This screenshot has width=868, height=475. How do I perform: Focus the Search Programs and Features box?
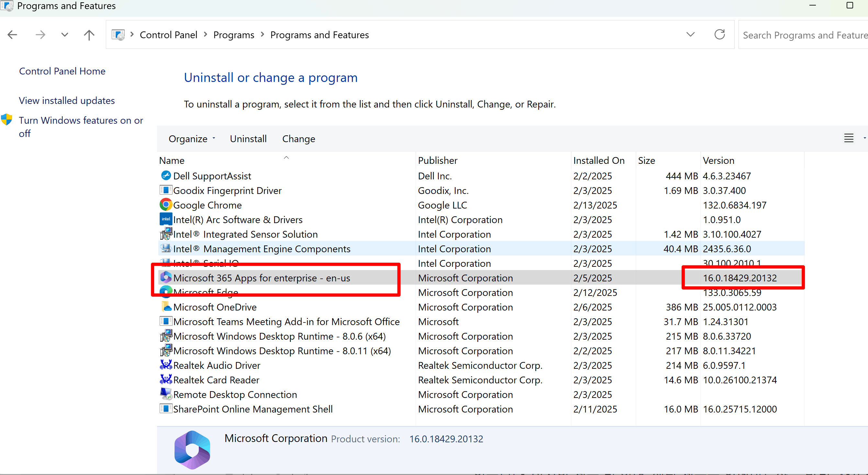[803, 35]
